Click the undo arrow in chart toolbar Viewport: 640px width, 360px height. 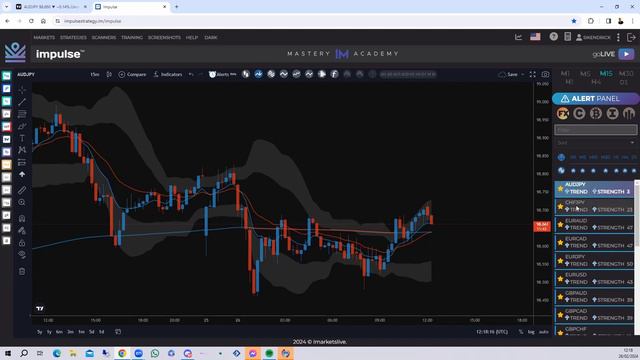point(191,74)
